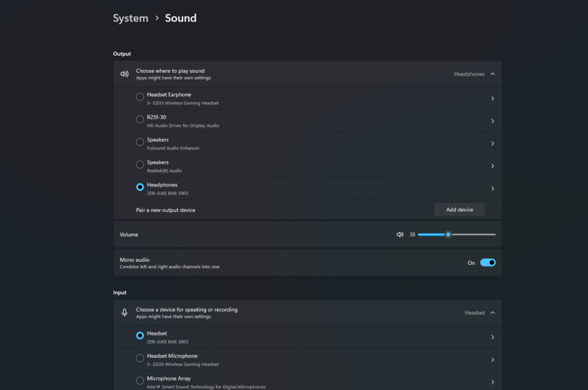Choose Microphone Array as input device
Image resolution: width=588 pixels, height=390 pixels.
[x=140, y=381]
